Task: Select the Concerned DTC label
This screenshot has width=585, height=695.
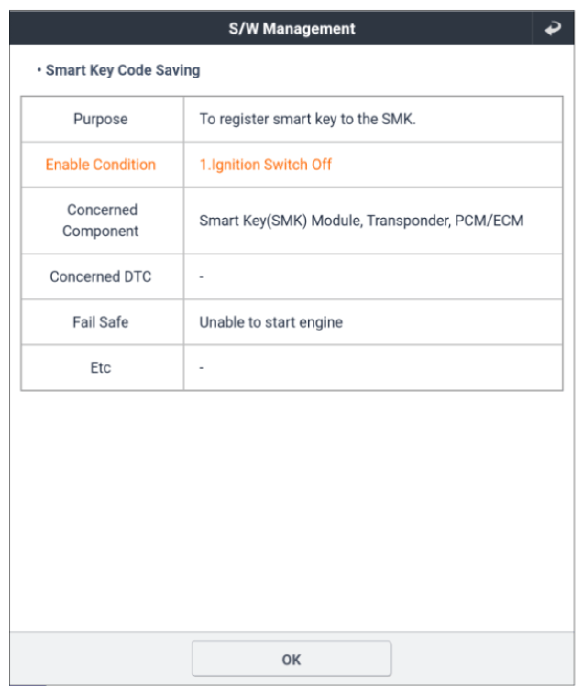Action: point(101,277)
